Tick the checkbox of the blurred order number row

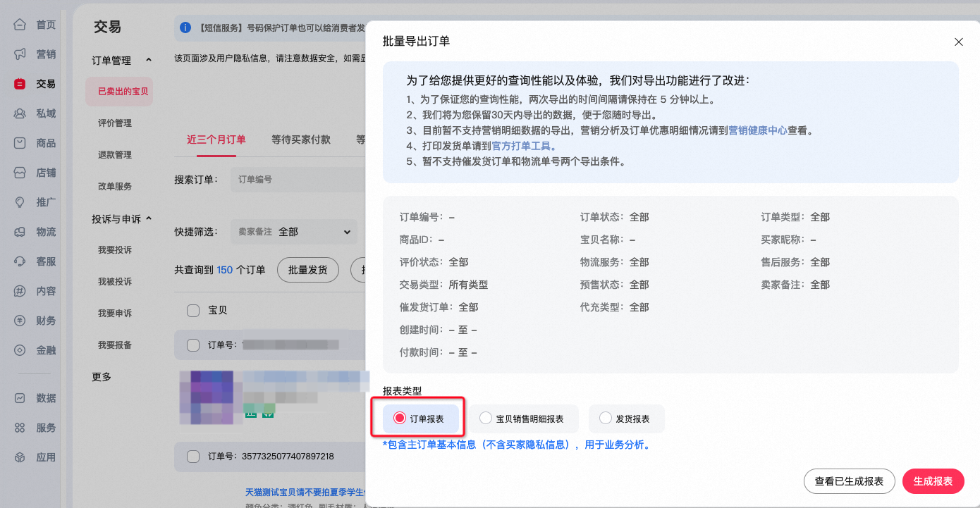pos(193,345)
